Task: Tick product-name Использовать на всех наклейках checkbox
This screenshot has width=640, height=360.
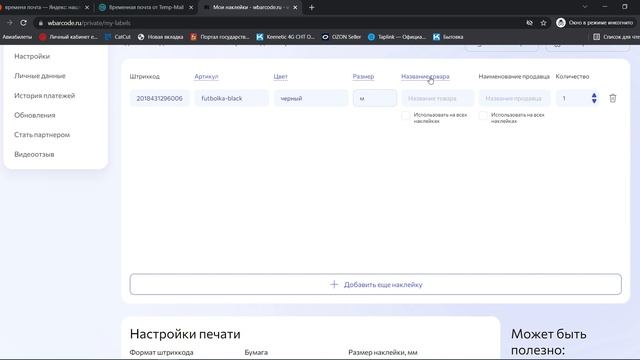Action: pyautogui.click(x=405, y=116)
